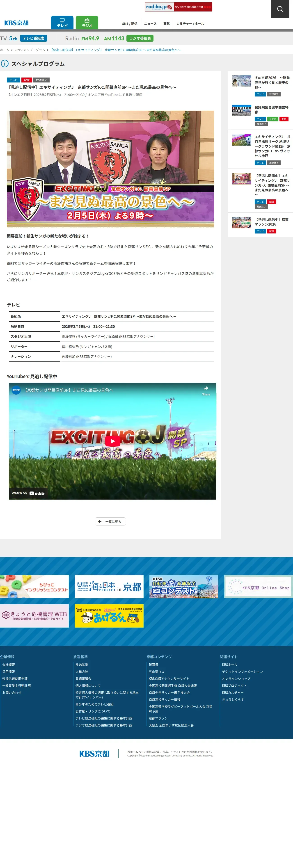Image resolution: width=293 pixels, height=868 pixels.
Task: Open the 海と日本 PROJECT in 京都 banner
Action: [x=109, y=587]
